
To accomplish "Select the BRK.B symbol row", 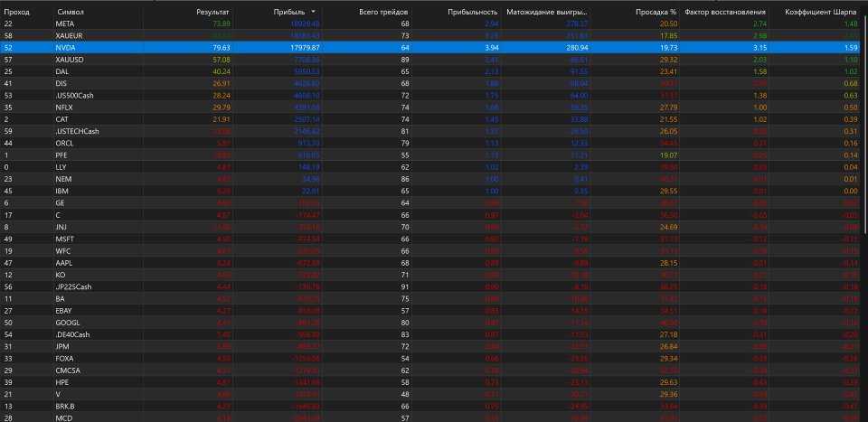I will point(430,406).
